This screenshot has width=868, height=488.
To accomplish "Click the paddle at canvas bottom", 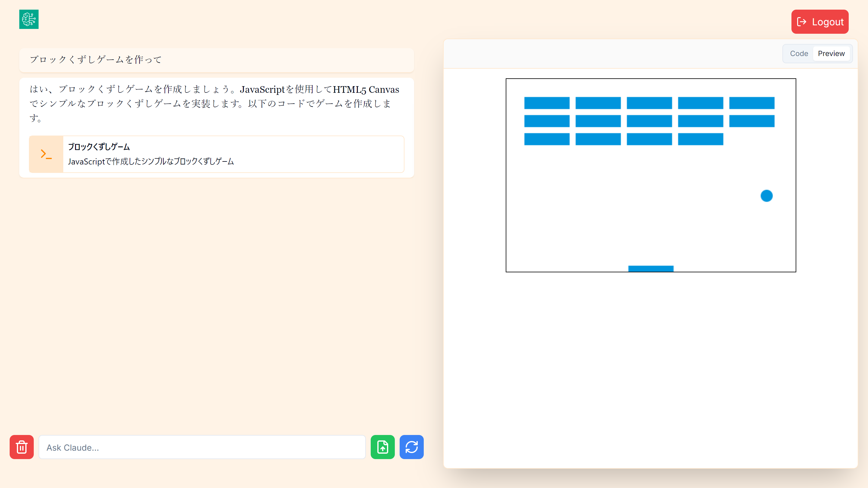I will point(651,268).
